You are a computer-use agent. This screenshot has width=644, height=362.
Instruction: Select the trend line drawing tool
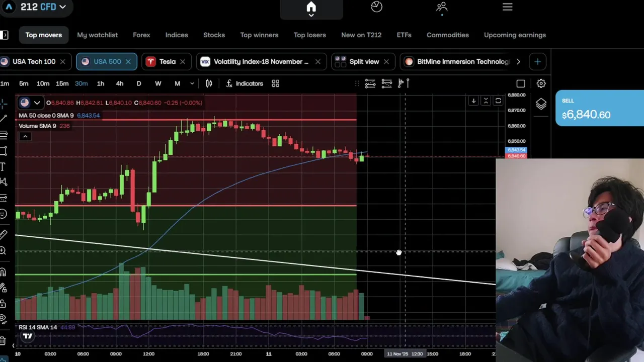pos(4,119)
